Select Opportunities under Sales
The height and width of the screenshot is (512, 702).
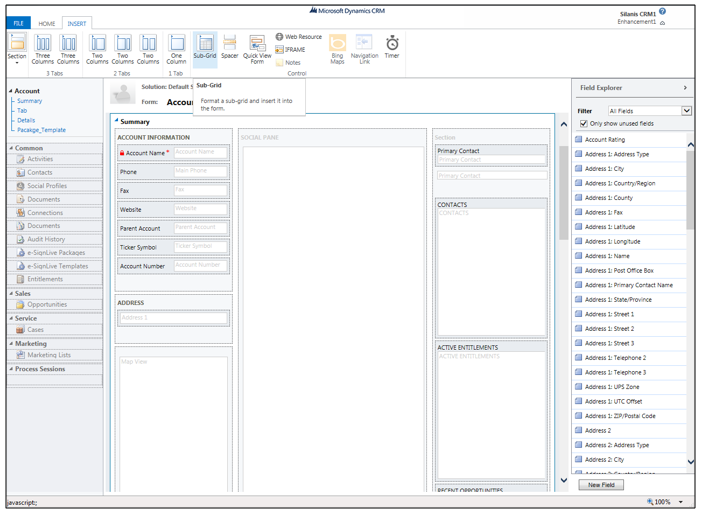coord(55,304)
